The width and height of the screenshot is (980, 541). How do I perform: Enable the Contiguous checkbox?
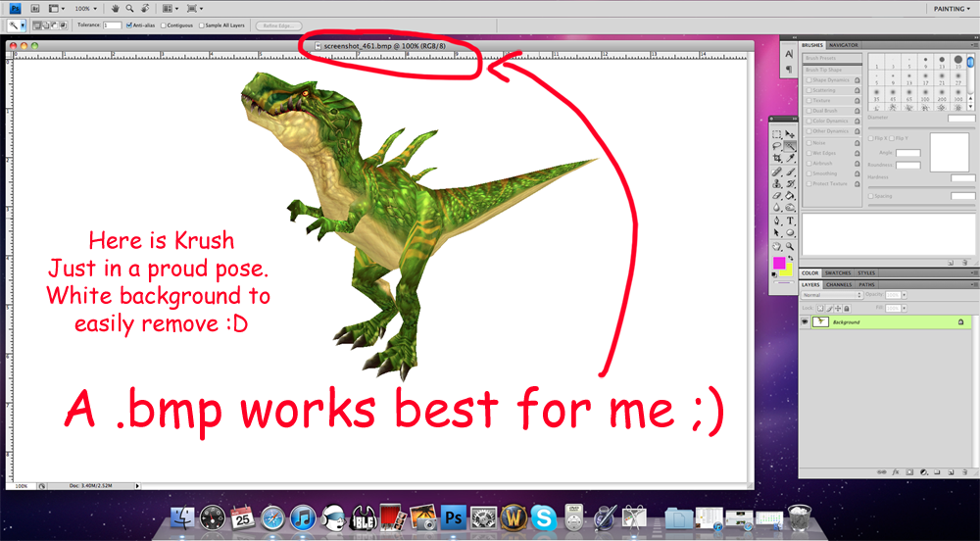pyautogui.click(x=161, y=25)
